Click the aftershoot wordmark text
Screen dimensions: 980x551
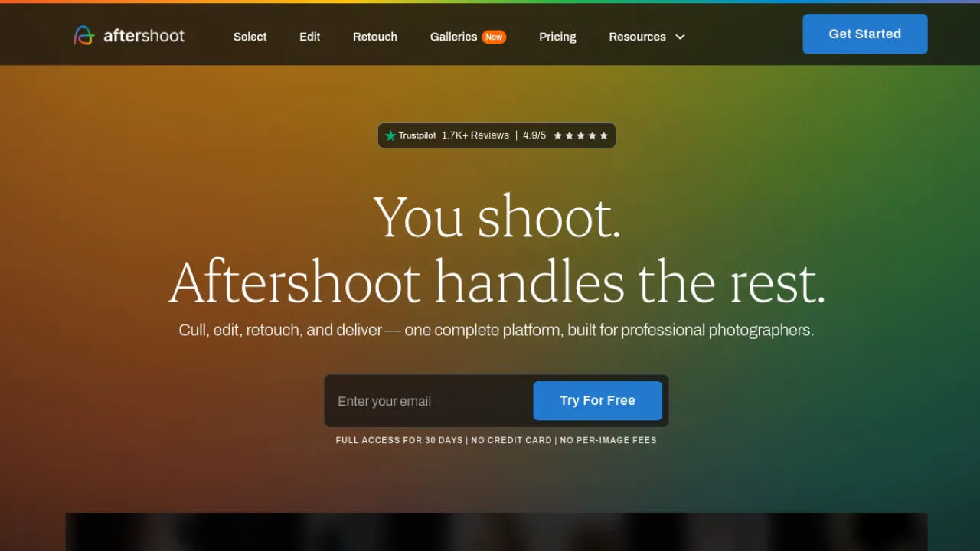[x=144, y=35]
